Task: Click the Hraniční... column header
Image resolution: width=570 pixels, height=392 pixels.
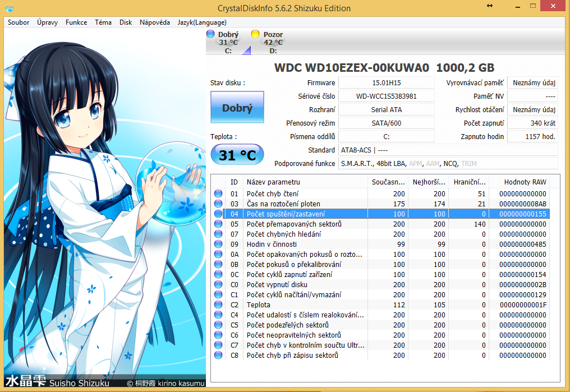Action: tap(470, 182)
